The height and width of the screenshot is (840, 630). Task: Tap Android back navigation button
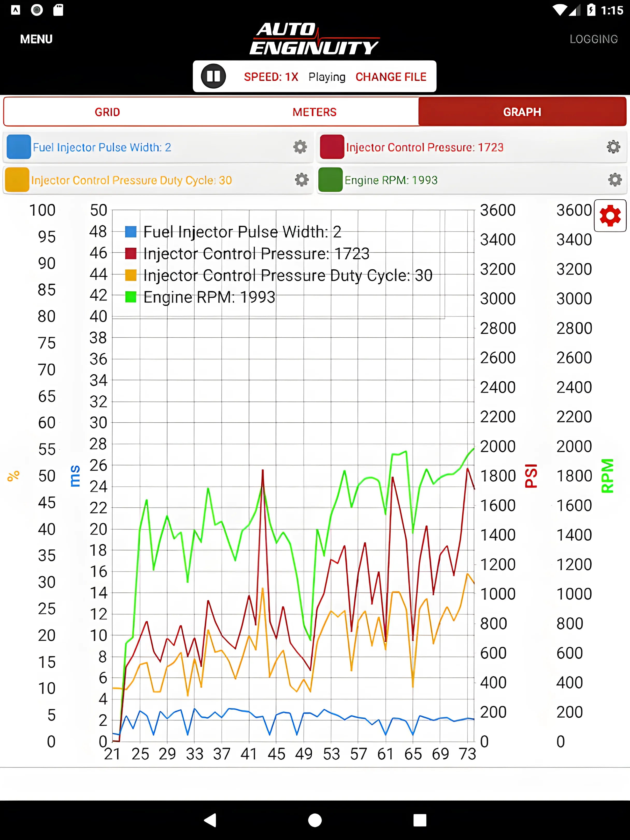click(210, 820)
